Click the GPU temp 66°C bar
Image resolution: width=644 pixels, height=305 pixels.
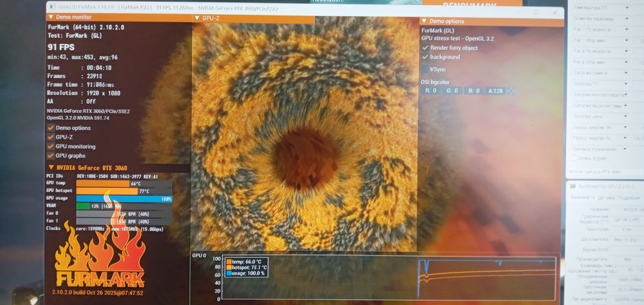coord(124,184)
